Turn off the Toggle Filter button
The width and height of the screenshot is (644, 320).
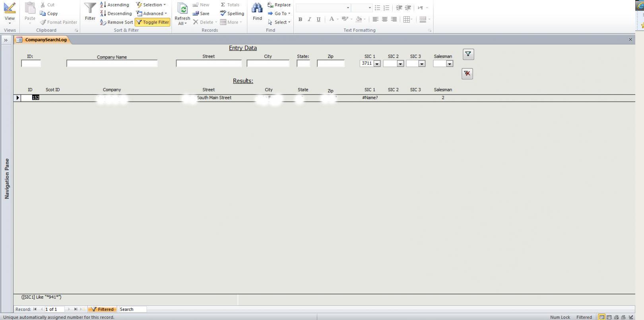[x=153, y=22]
